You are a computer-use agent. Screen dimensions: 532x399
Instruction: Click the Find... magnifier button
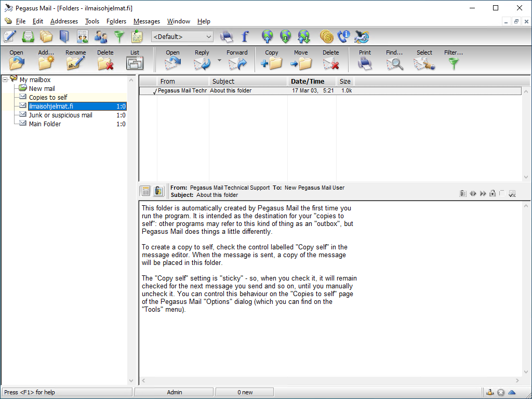click(x=394, y=60)
